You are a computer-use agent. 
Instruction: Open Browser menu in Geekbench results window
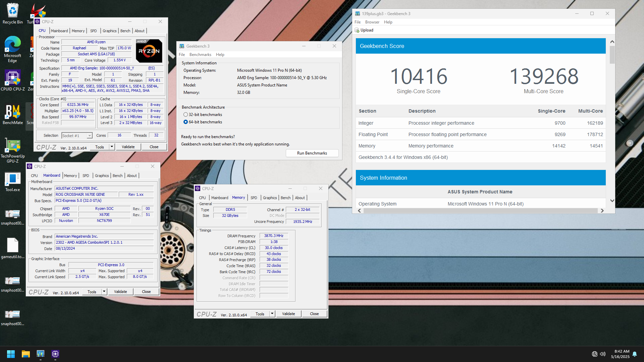(x=372, y=22)
